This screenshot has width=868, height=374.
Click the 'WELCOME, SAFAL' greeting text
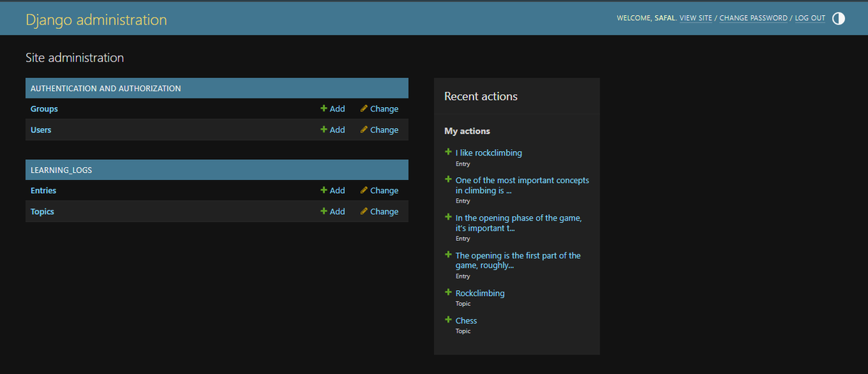point(646,18)
